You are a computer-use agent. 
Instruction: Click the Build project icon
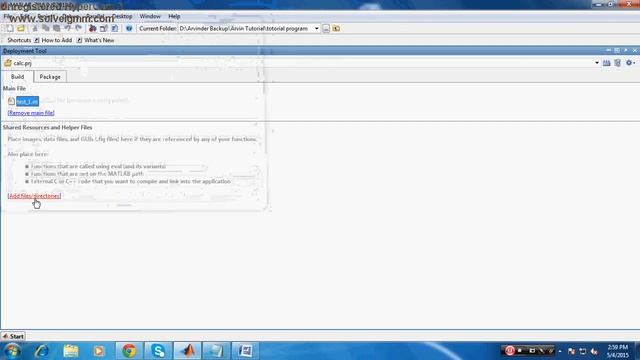pos(607,63)
